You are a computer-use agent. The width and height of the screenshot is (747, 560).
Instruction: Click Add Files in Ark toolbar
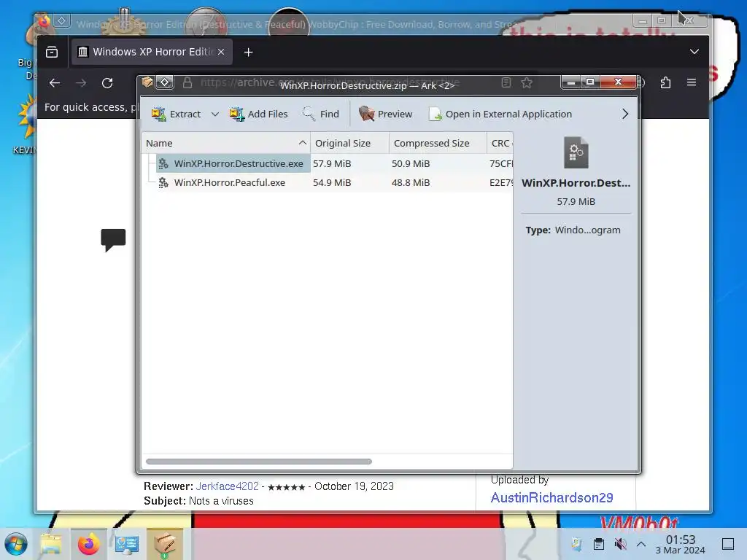(x=258, y=114)
